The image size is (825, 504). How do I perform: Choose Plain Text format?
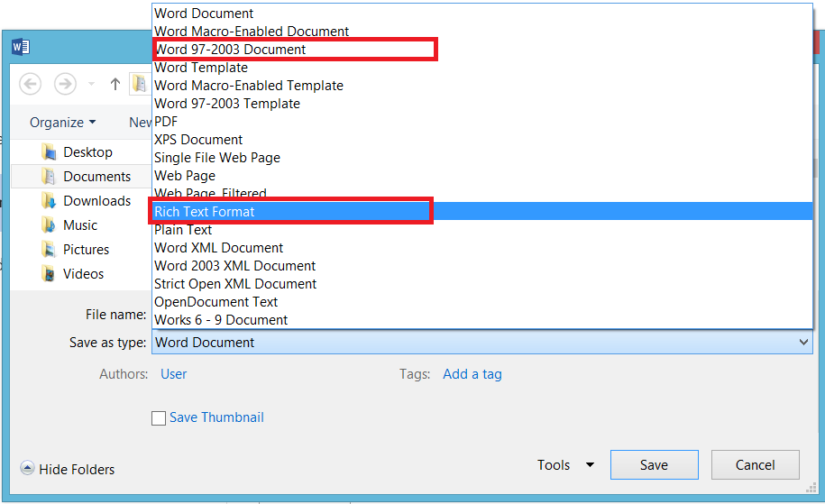pyautogui.click(x=482, y=229)
